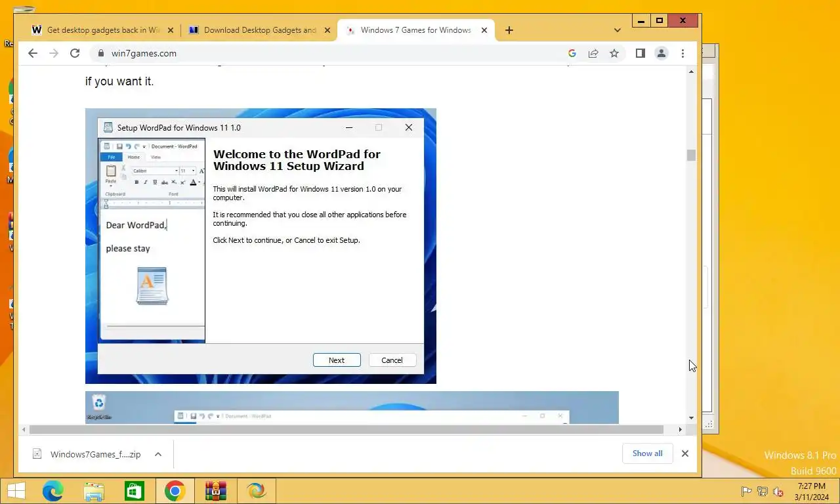Screen dimensions: 840x504
Task: Click the WordPad setup wizard screenshot
Action: click(x=261, y=246)
